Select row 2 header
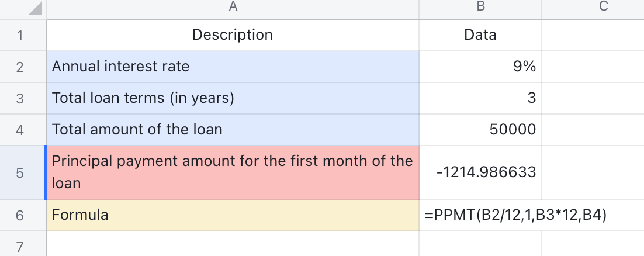 pyautogui.click(x=20, y=67)
